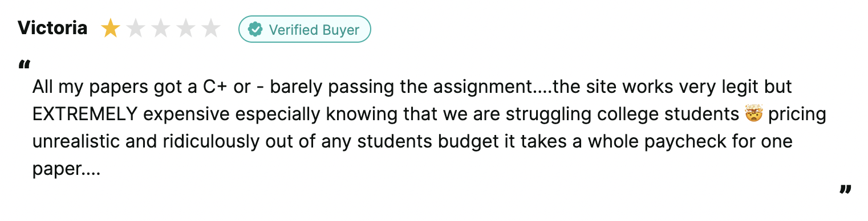Click the checkmark seal in Verified Buyer badge
This screenshot has height=221, width=868.
click(255, 29)
